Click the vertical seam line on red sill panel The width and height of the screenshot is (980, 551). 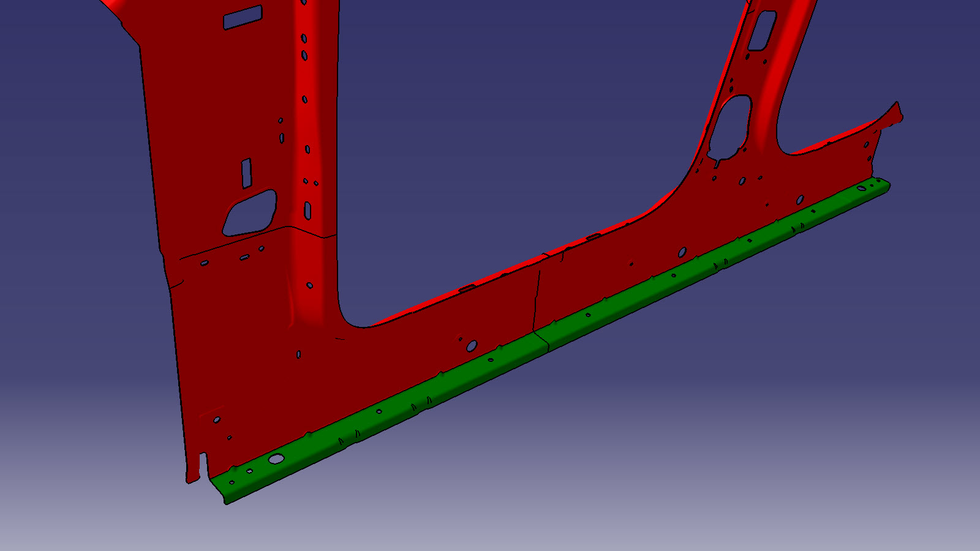pos(537,300)
